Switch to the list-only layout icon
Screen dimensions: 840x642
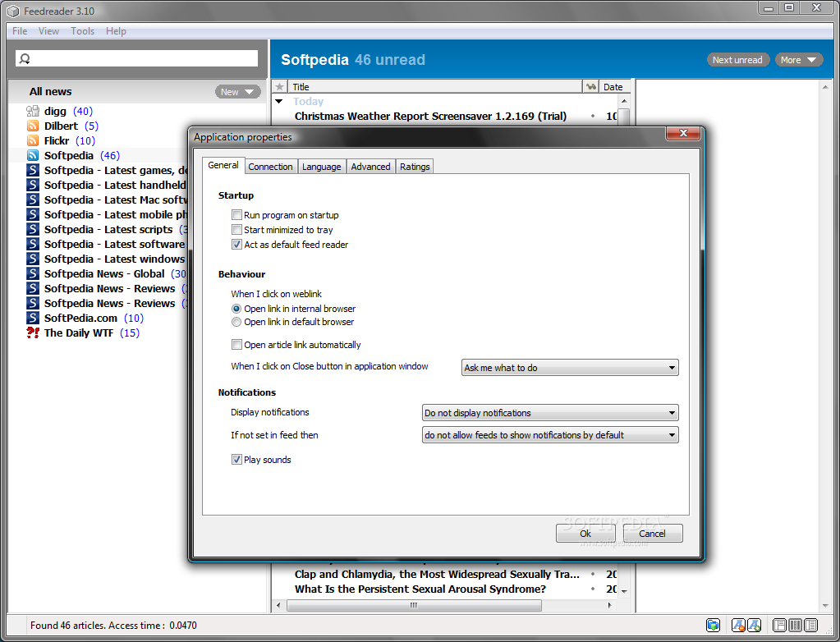(x=811, y=625)
